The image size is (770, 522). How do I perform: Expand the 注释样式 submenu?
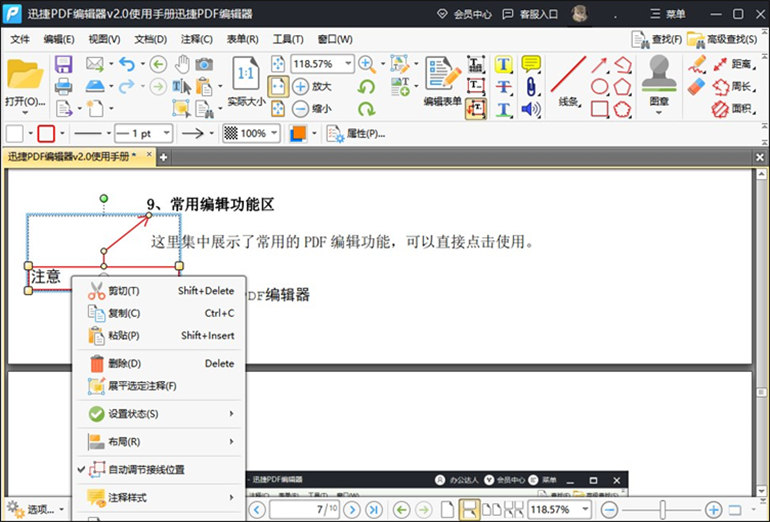point(159,498)
